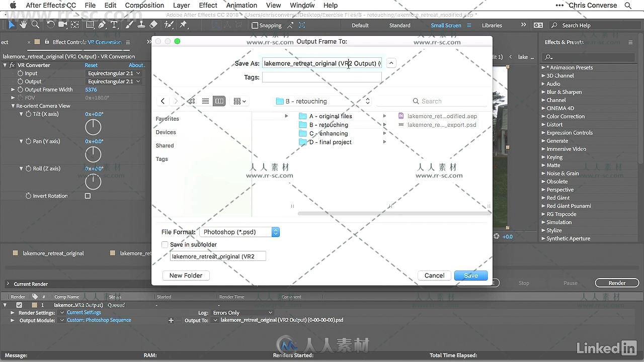The height and width of the screenshot is (362, 644).
Task: Click the snapping collapse-transform icon
Action: 290,25
